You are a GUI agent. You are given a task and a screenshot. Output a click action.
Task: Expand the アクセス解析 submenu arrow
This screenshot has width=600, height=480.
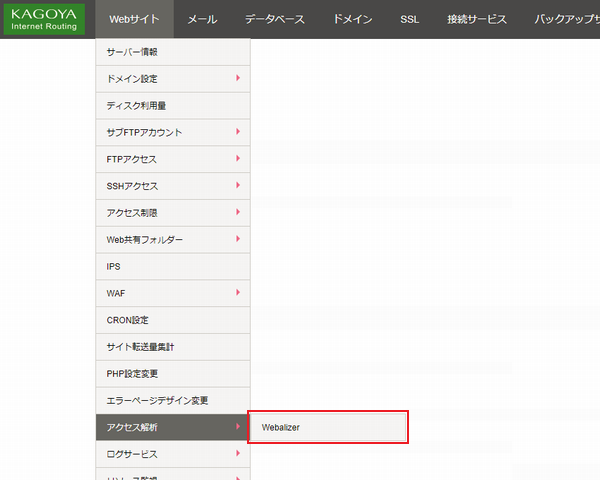238,426
